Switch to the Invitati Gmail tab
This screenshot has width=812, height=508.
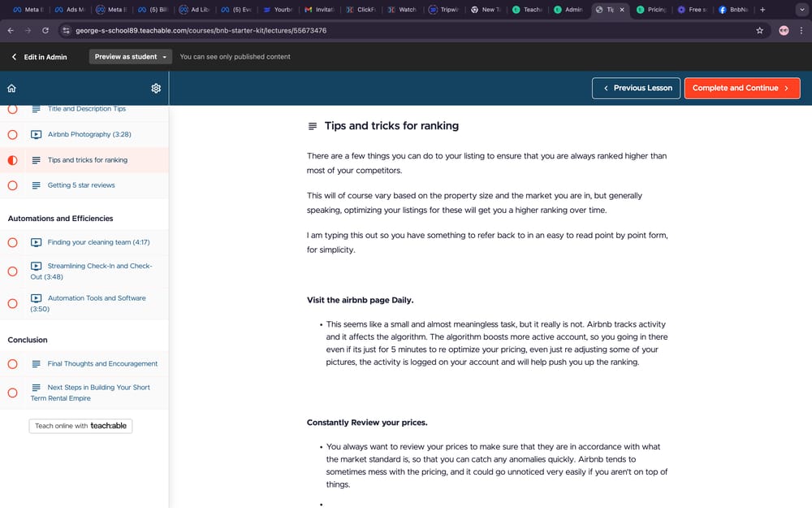pos(319,9)
